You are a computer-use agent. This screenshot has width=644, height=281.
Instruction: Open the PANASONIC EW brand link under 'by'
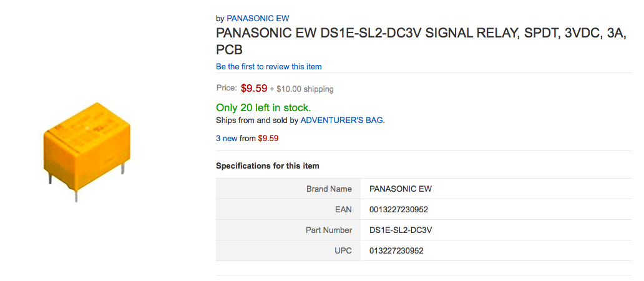[x=257, y=18]
